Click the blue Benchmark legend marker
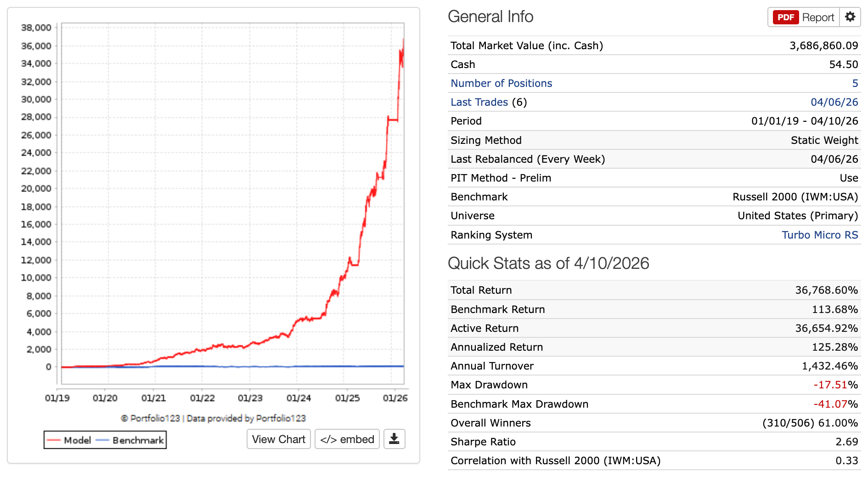 click(x=102, y=440)
